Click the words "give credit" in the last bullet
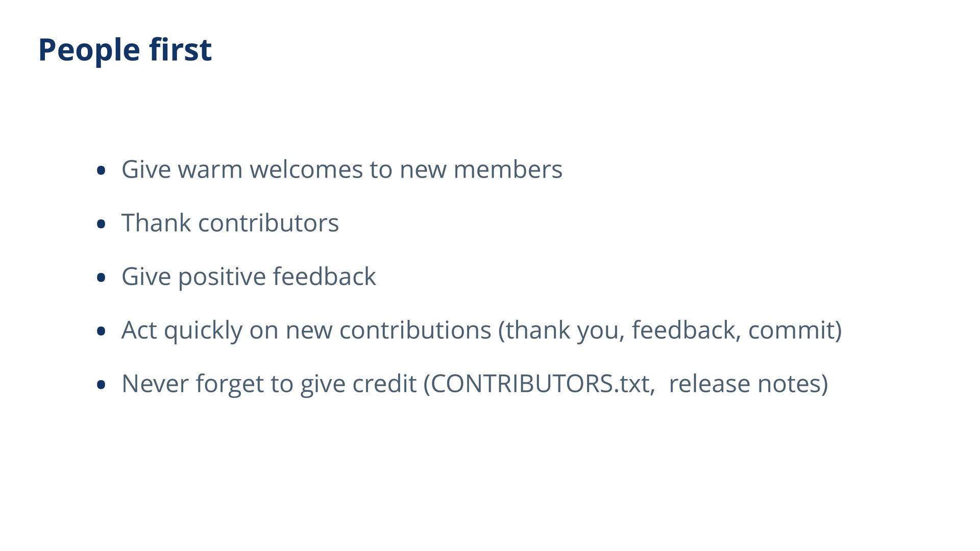 (x=358, y=384)
